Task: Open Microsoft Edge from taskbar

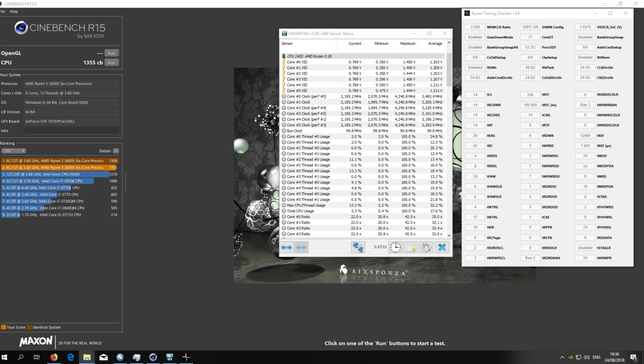Action: coord(70,357)
